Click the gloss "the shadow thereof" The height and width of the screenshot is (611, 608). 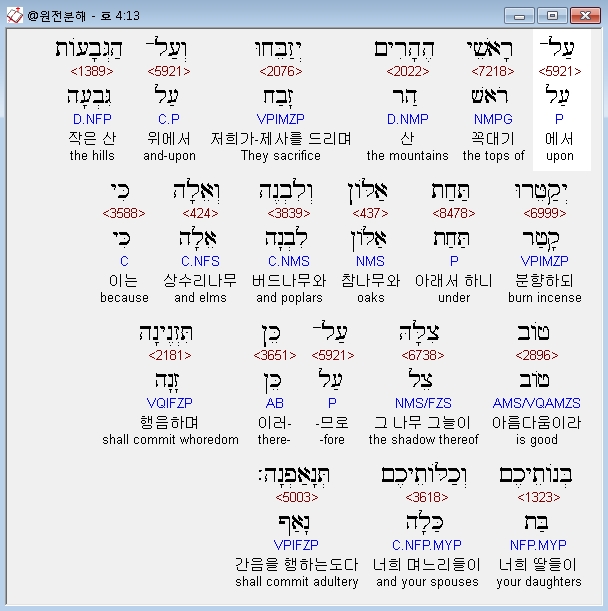[424, 440]
